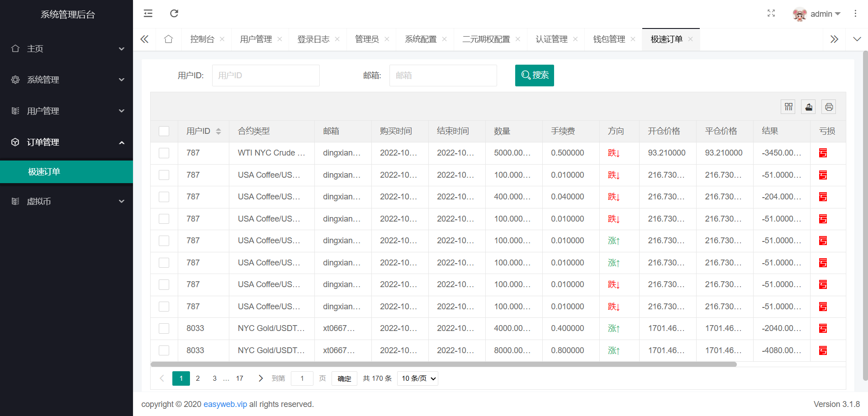Open the easyweb.vip footer link
The image size is (868, 416).
coord(225,404)
